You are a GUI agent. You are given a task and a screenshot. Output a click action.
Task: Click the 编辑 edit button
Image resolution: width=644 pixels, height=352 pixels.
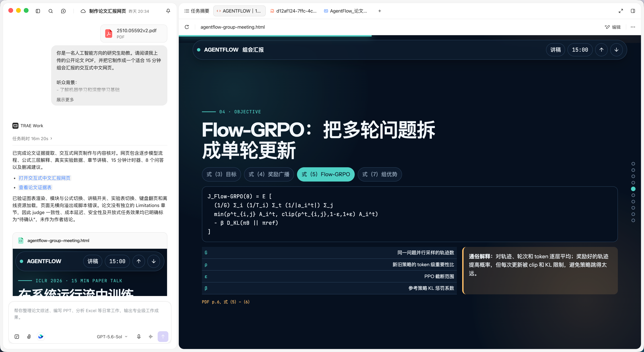coord(612,27)
